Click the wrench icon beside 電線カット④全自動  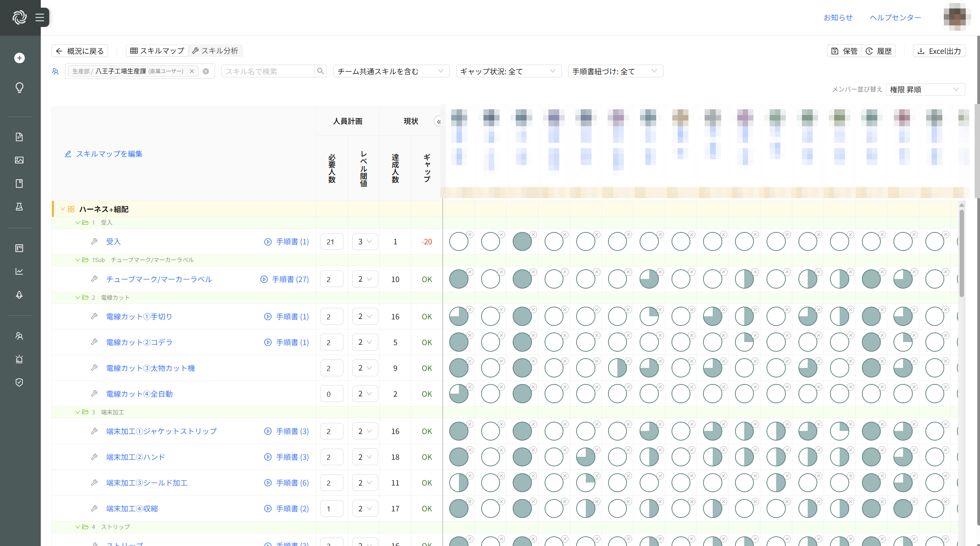point(94,394)
